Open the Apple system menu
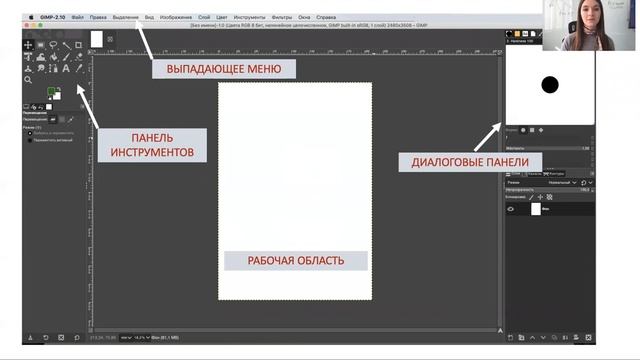Screen dimensions: 640x360 coord(31,17)
